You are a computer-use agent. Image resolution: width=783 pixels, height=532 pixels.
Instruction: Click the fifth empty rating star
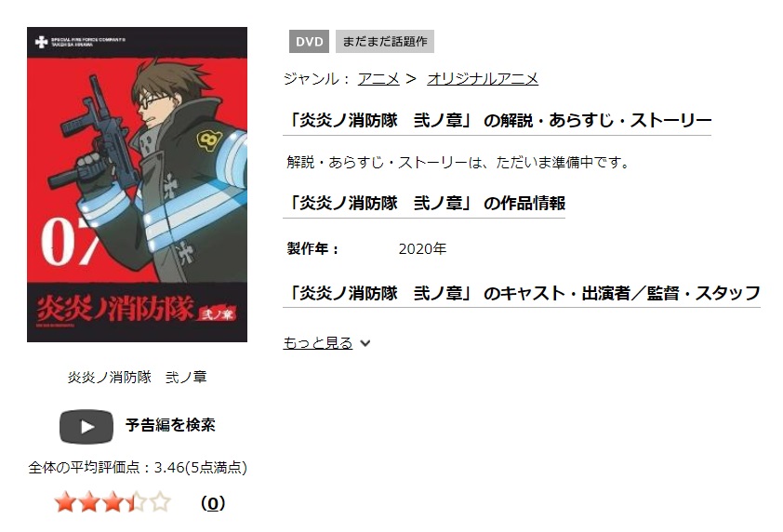coord(160,502)
